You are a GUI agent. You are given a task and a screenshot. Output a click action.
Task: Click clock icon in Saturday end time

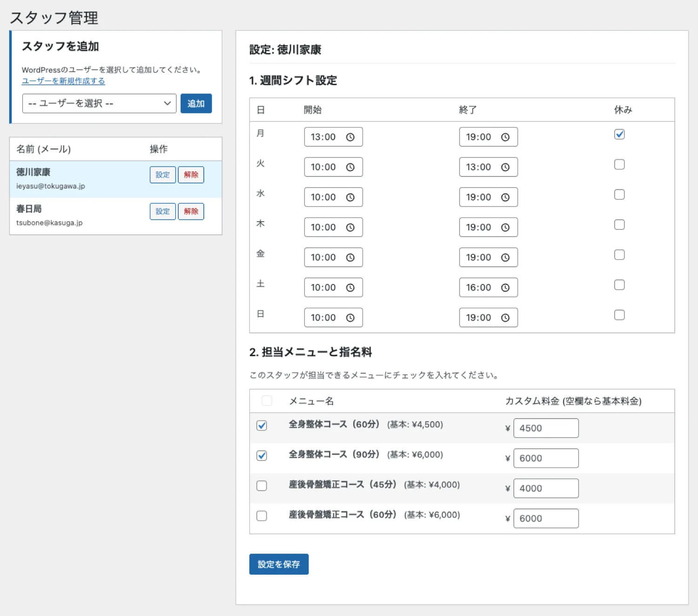coord(505,288)
